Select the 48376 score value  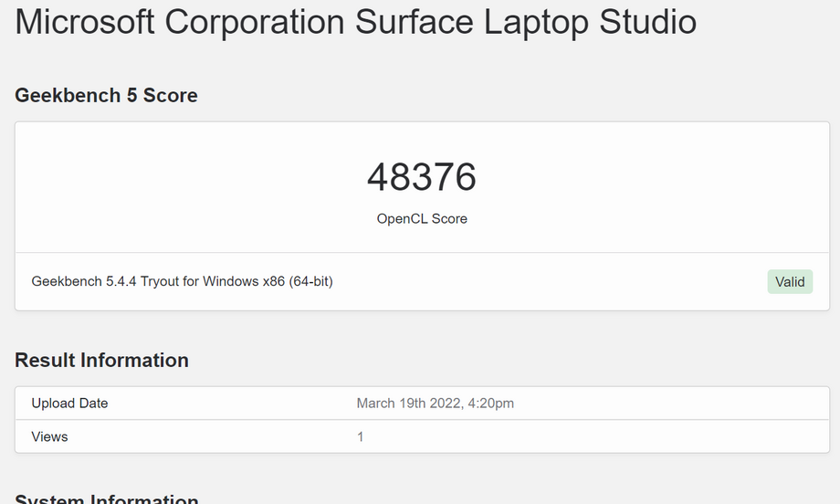click(x=422, y=177)
